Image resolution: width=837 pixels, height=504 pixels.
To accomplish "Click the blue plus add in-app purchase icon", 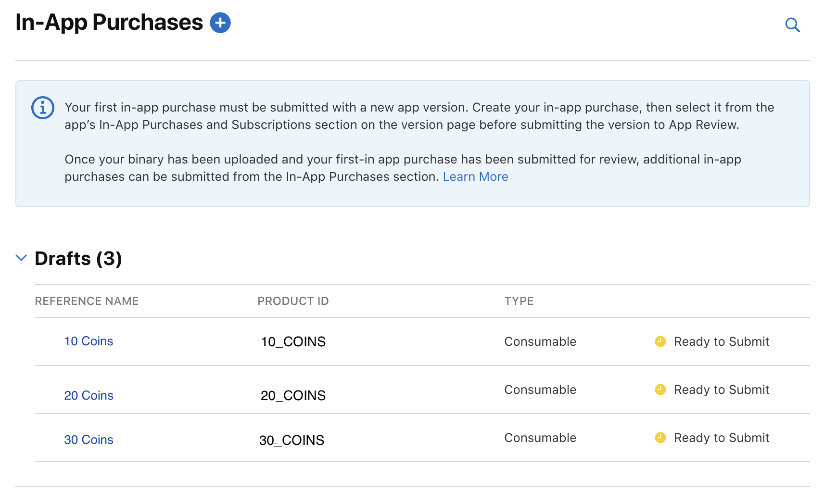I will [x=220, y=23].
